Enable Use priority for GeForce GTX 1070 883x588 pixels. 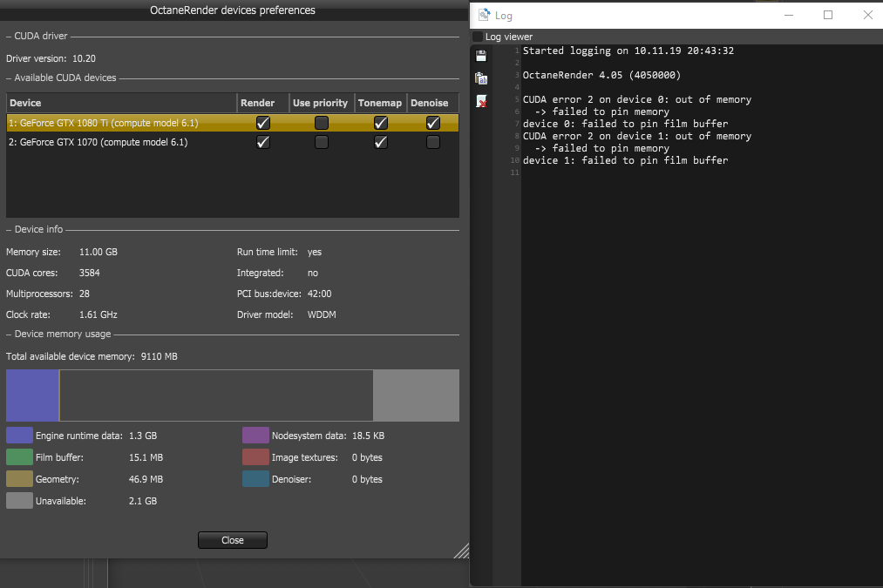(322, 142)
